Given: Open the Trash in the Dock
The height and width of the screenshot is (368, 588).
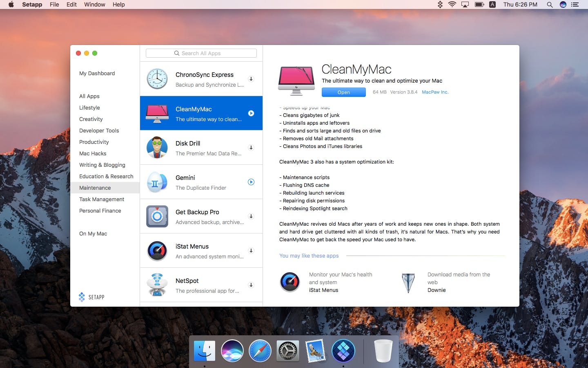Looking at the screenshot, I should [x=383, y=351].
